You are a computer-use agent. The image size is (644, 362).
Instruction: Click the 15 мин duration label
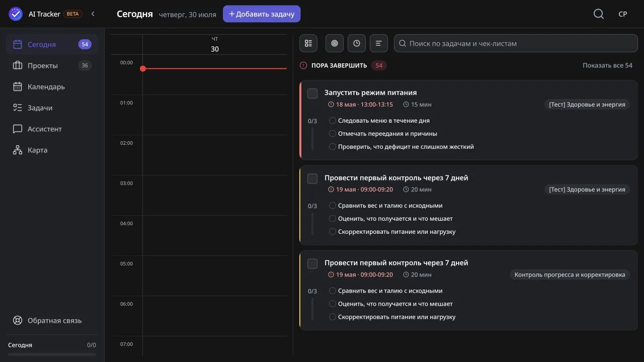pos(418,105)
